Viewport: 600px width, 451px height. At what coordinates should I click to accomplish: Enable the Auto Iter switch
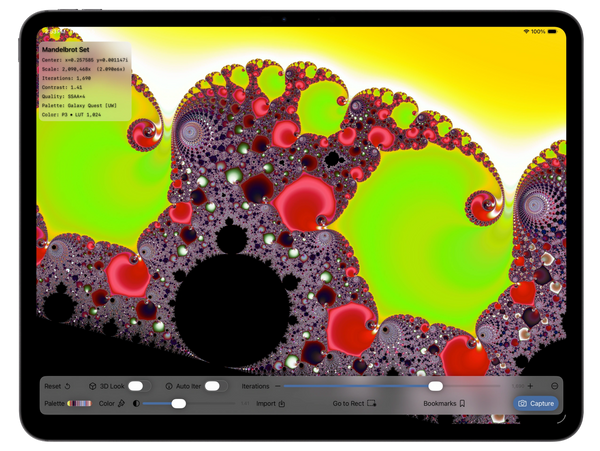tap(215, 386)
